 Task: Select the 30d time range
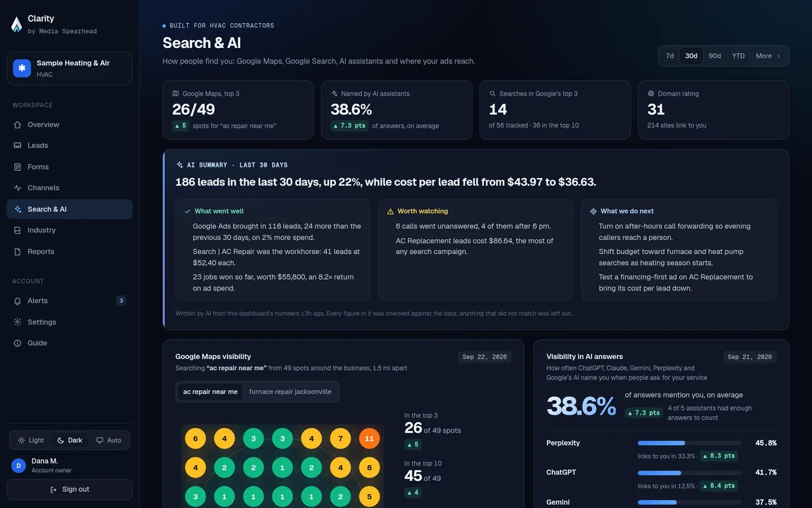click(x=691, y=56)
